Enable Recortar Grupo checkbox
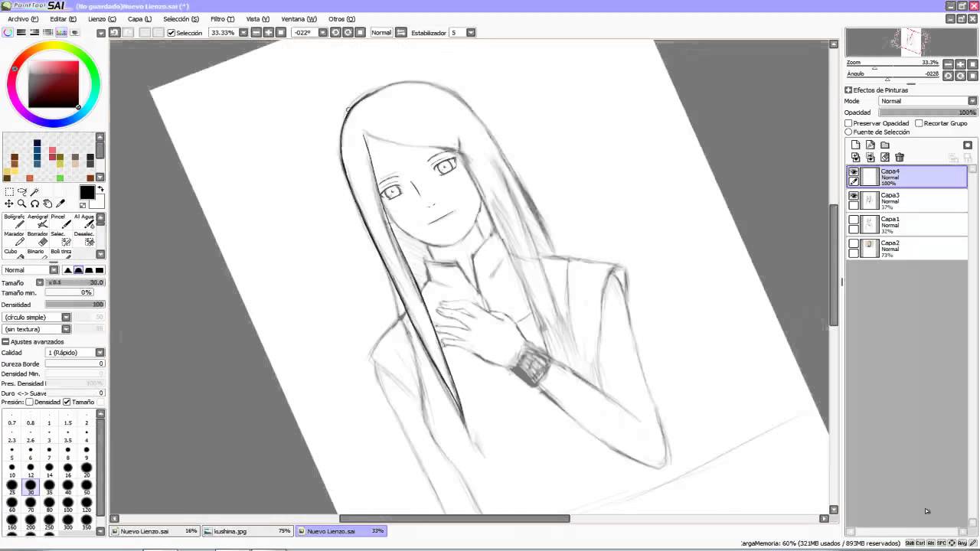 point(919,123)
